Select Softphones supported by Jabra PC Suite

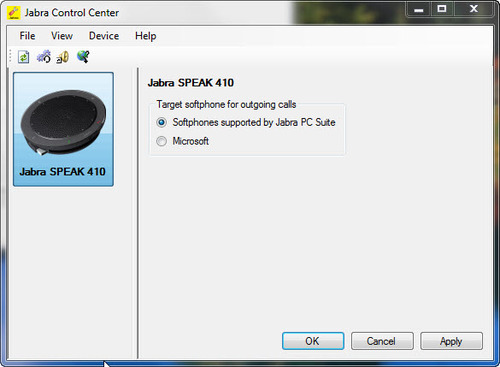246,122
